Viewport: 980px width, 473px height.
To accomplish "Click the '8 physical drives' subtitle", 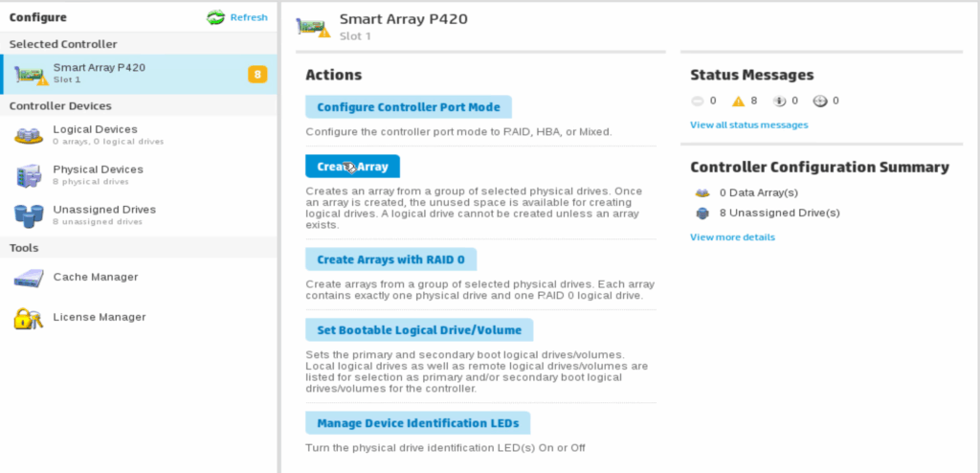I will click(91, 182).
